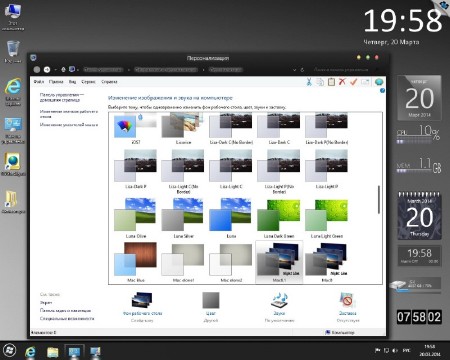Select the Liza Dark C theme
This screenshot has height=360, width=450.
pyautogui.click(x=279, y=128)
